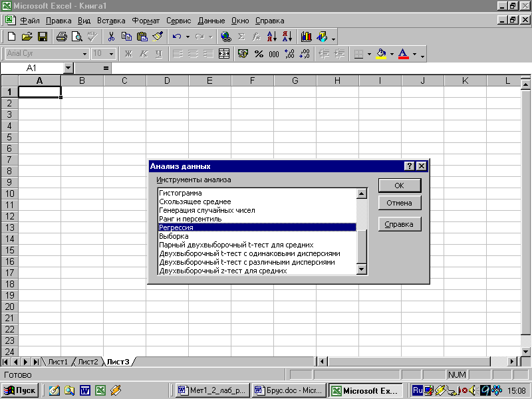Screen dimensions: 532x399
Task: Open the Borders dropdown arrow
Action: click(369, 54)
